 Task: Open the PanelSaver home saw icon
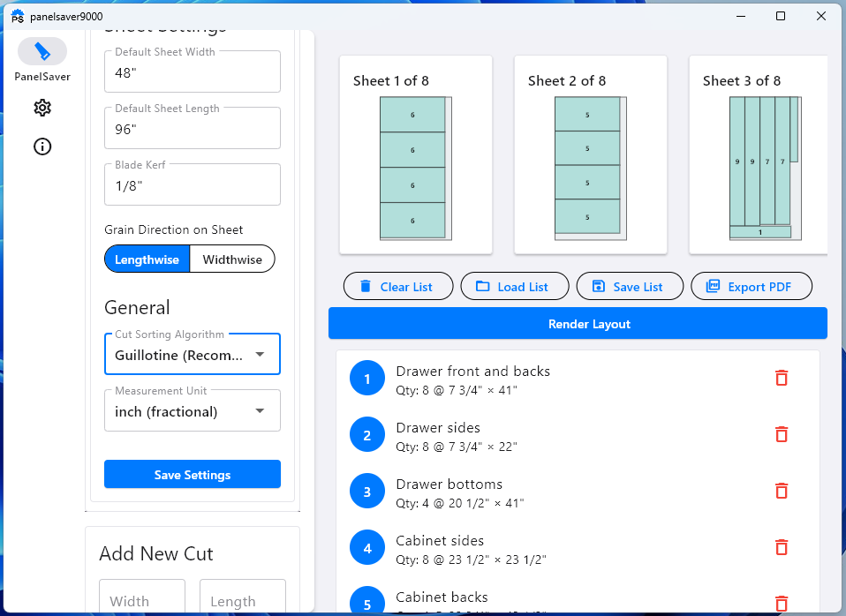click(x=42, y=52)
